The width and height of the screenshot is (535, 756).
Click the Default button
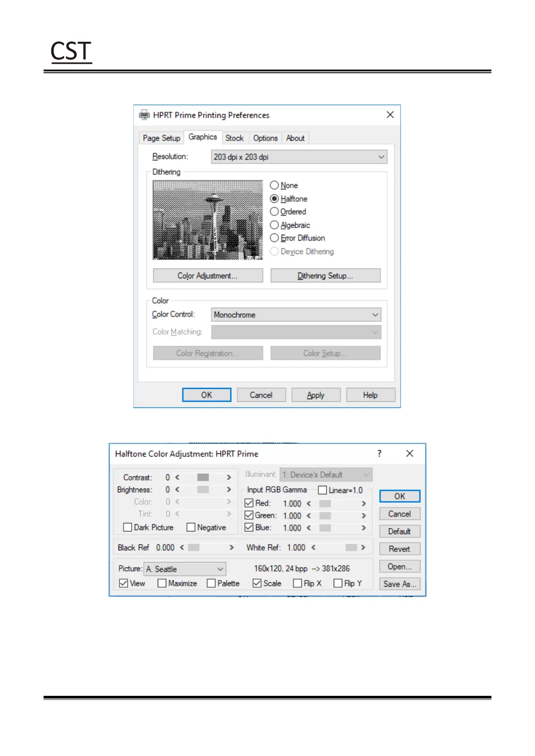400,531
